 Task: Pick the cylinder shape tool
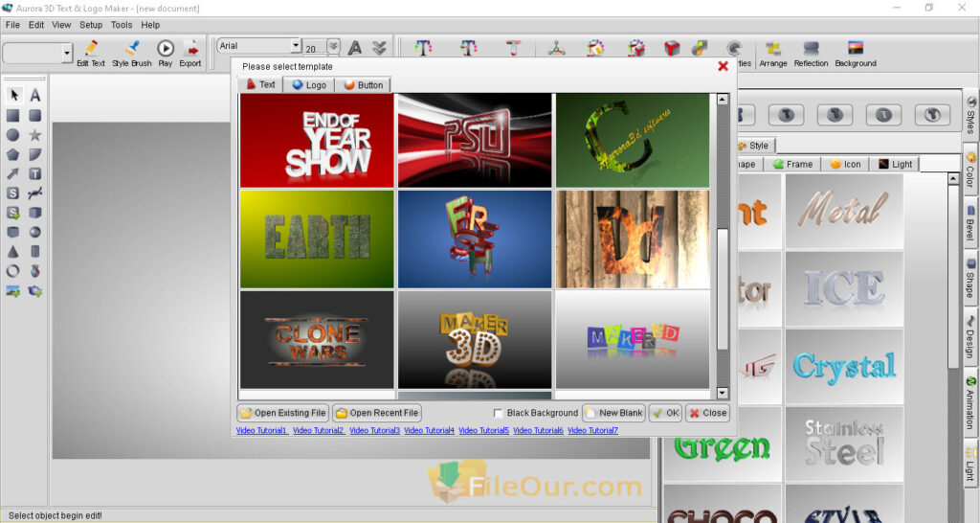click(35, 252)
